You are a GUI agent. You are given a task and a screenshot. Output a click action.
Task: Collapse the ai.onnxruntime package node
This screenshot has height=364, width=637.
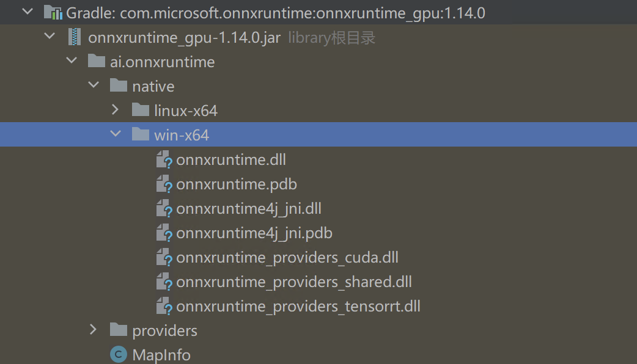tap(72, 60)
